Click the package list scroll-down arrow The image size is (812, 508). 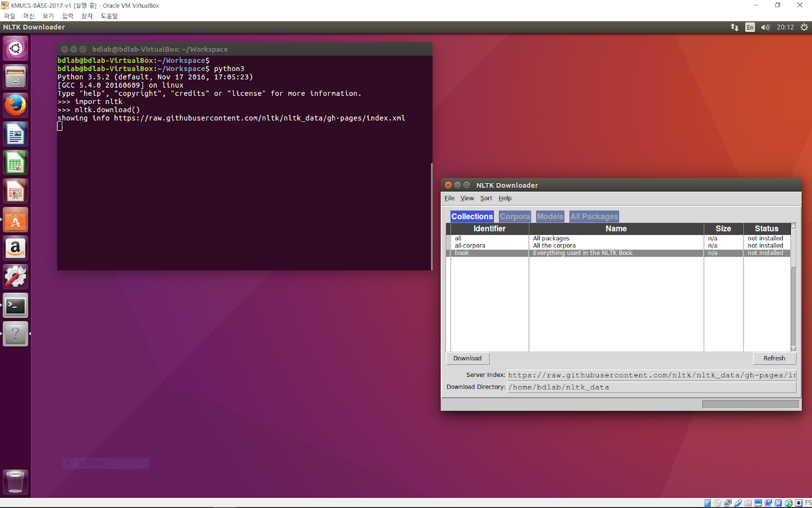point(794,348)
